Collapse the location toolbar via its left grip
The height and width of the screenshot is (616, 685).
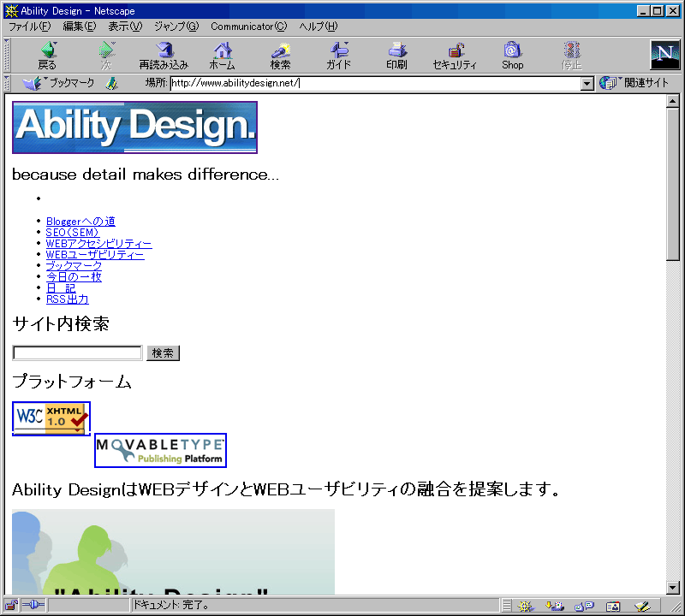[x=7, y=83]
